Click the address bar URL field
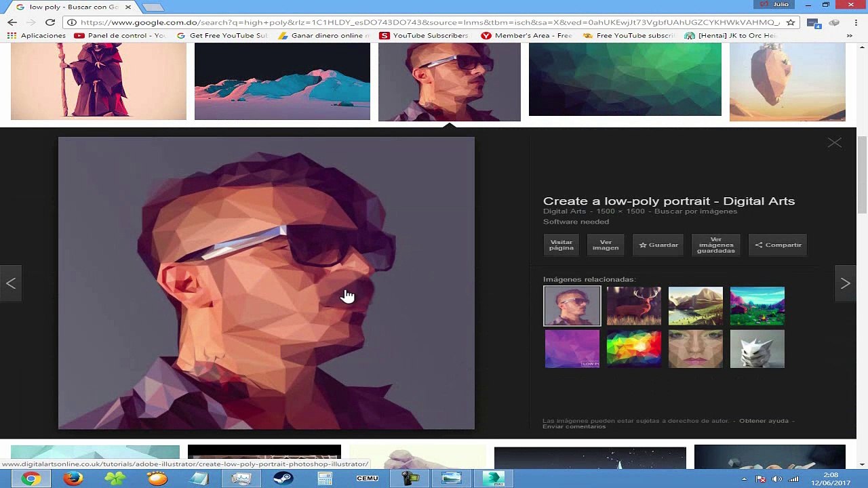The width and height of the screenshot is (868, 488). point(429,22)
